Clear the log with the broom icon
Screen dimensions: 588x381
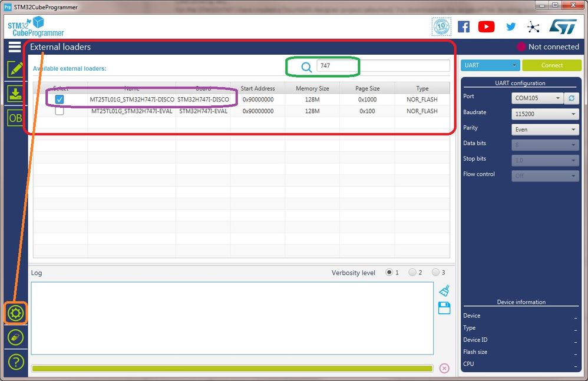[x=444, y=291]
